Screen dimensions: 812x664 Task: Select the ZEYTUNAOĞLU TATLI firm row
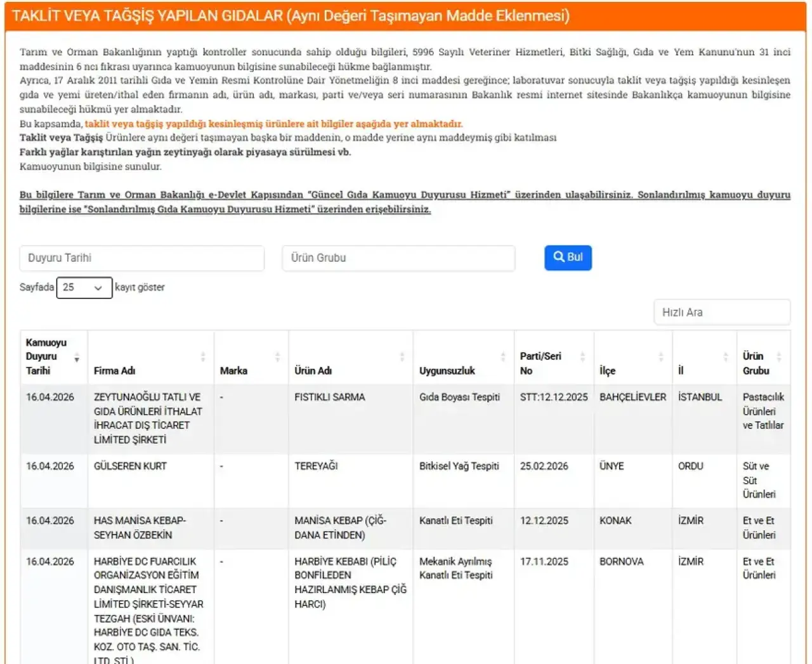148,418
